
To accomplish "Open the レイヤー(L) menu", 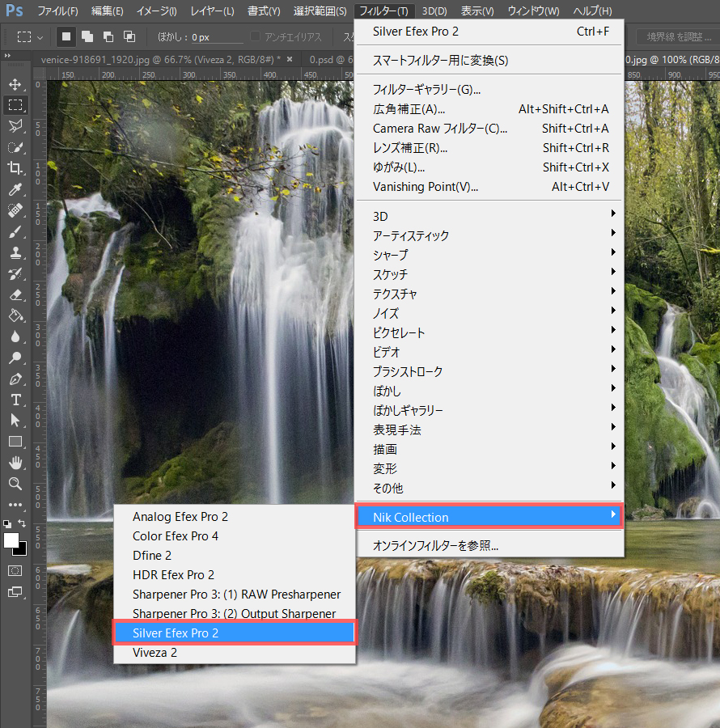I will pyautogui.click(x=213, y=11).
